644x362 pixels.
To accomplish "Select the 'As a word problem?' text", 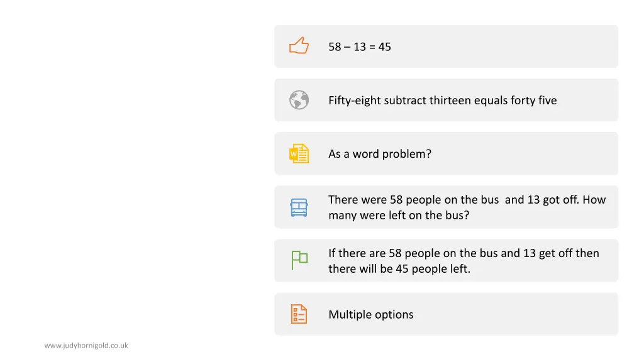I will point(380,154).
